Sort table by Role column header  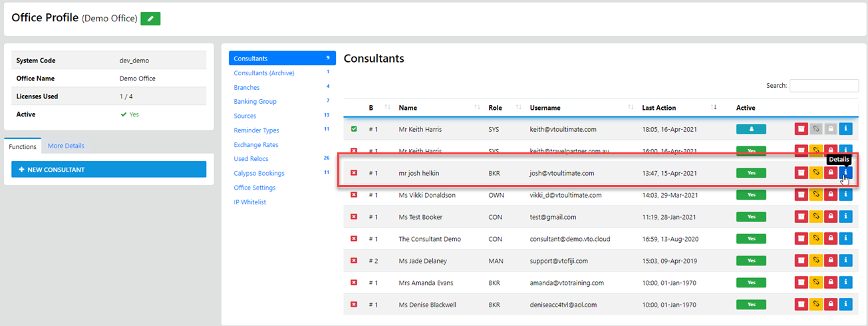(x=495, y=108)
